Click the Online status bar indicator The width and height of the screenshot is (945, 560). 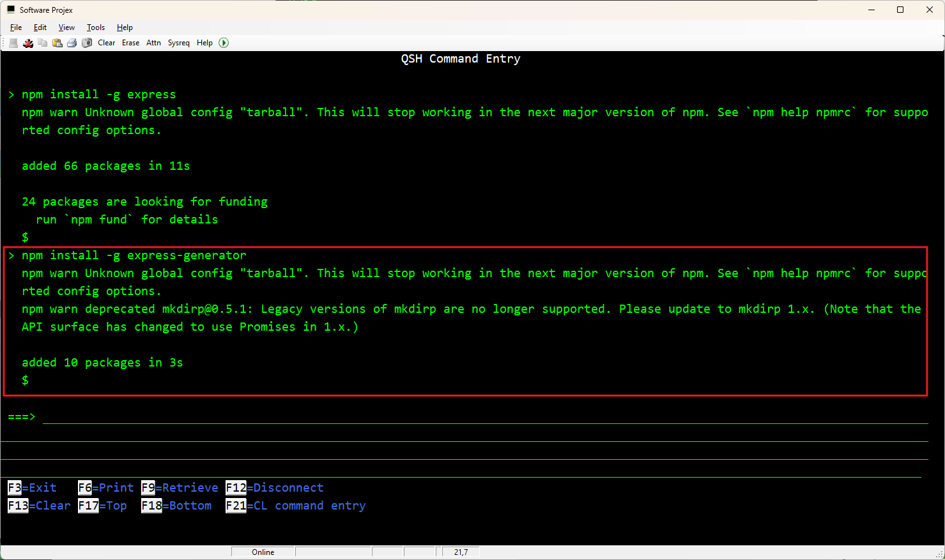point(263,552)
